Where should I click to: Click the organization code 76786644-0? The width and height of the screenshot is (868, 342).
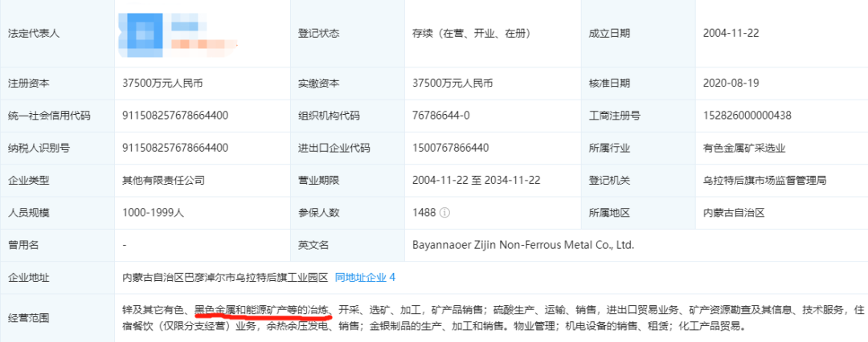click(441, 116)
